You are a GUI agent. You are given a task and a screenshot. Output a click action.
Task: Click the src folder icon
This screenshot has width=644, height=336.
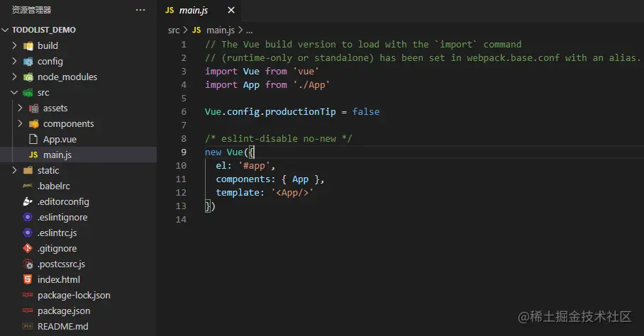coord(28,92)
